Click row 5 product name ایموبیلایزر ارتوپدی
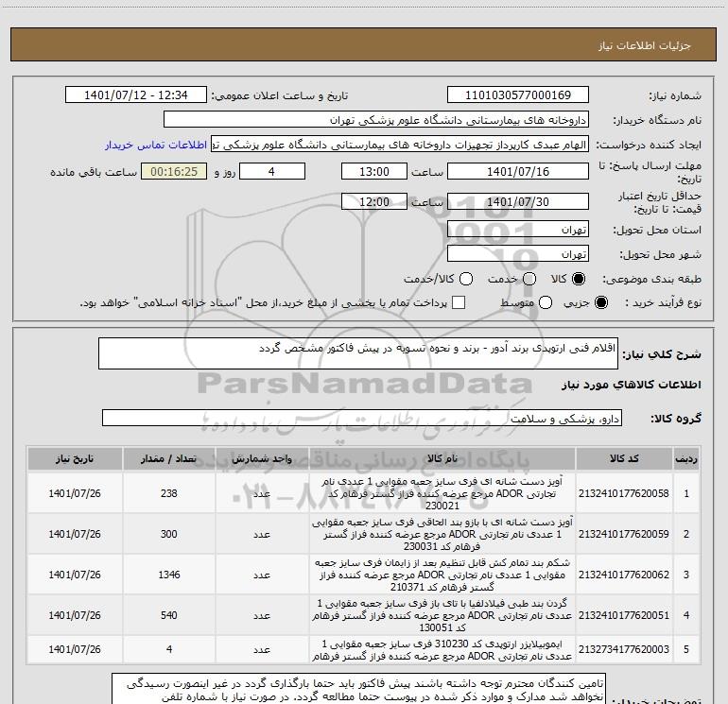728x704 pixels. point(442,650)
